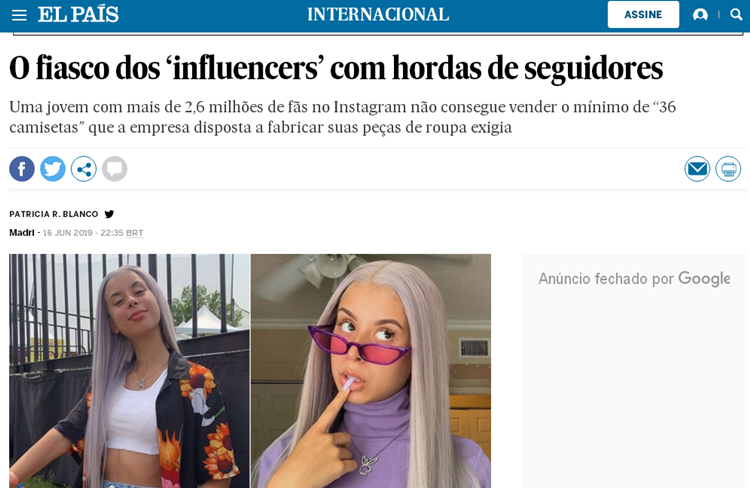Open left photo of influencer outdoors
Viewport: 750px width, 488px height.
click(x=129, y=371)
